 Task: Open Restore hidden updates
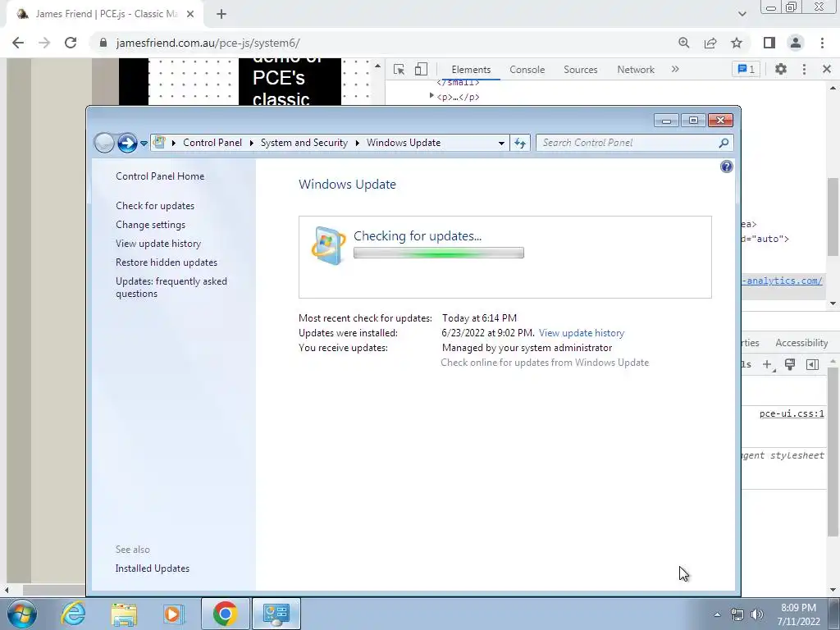coord(166,262)
